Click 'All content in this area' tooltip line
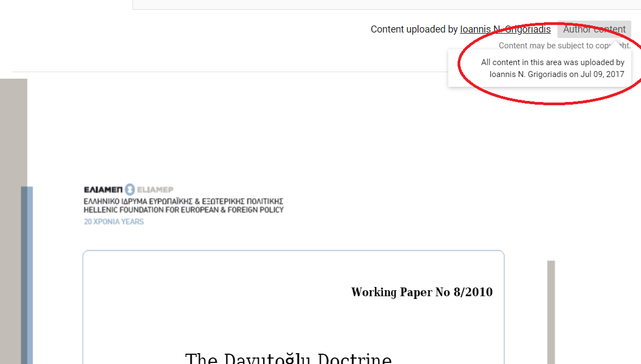The width and height of the screenshot is (641, 364). coord(553,63)
